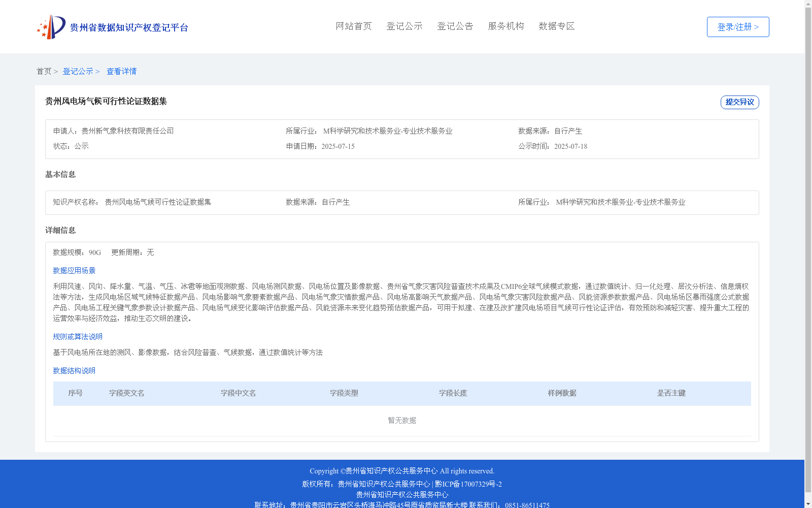Click the scrollbar down arrow
Viewport: 812px width, 508px height.
click(808, 504)
